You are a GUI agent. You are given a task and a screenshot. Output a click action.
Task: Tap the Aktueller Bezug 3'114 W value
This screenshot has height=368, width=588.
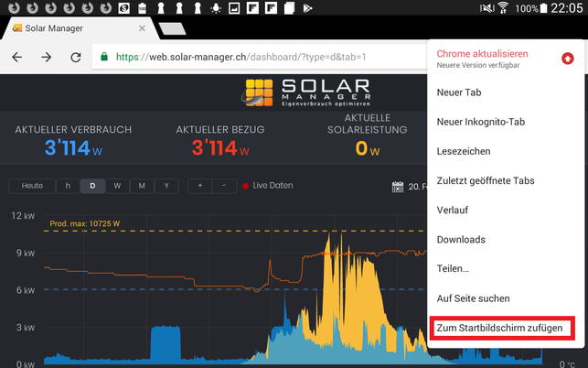pyautogui.click(x=220, y=148)
